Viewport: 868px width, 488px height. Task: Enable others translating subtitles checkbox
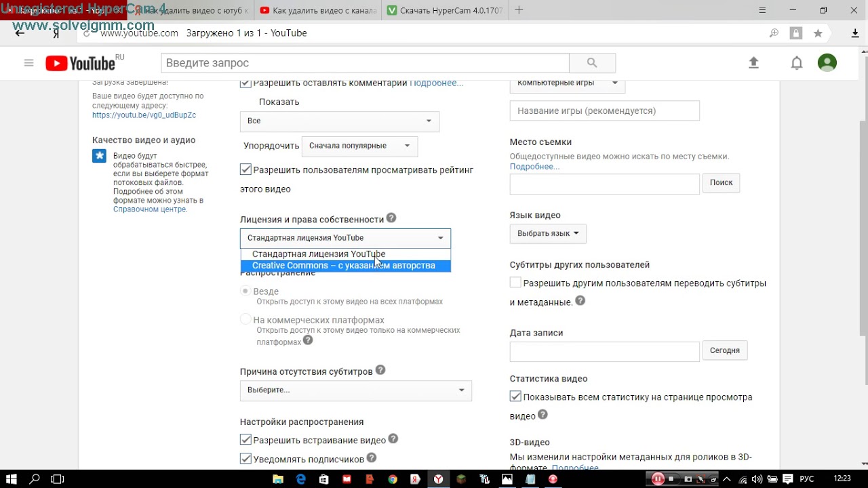[x=515, y=283]
